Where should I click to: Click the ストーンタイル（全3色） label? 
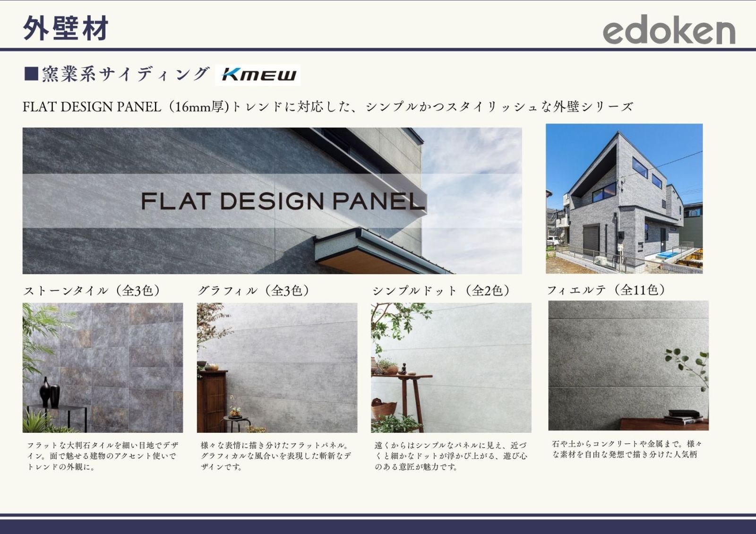coord(93,290)
